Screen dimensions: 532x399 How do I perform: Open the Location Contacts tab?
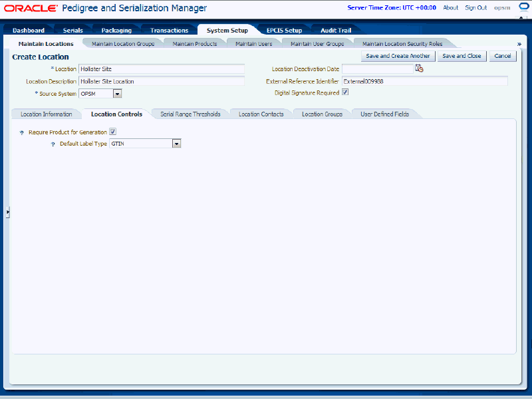pyautogui.click(x=261, y=114)
